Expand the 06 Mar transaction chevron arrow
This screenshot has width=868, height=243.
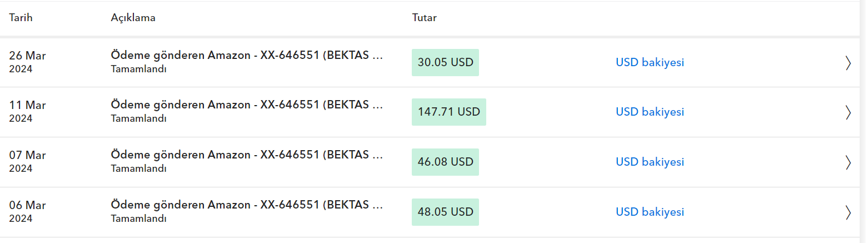click(x=848, y=212)
